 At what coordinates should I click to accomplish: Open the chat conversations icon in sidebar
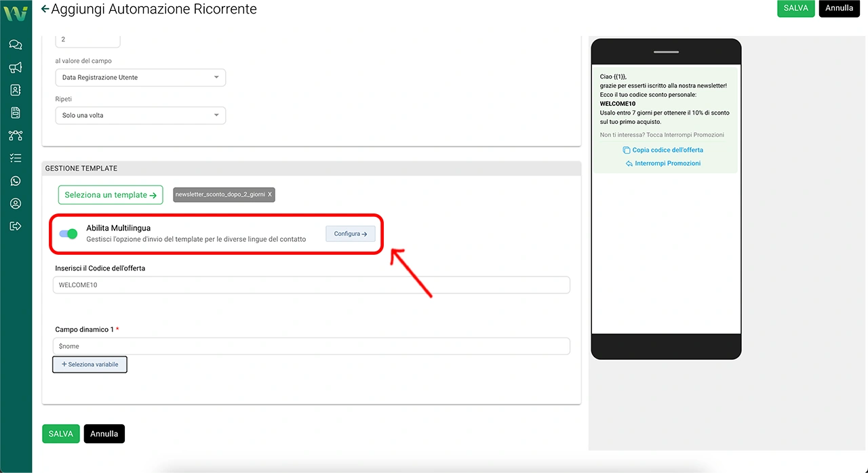[16, 45]
